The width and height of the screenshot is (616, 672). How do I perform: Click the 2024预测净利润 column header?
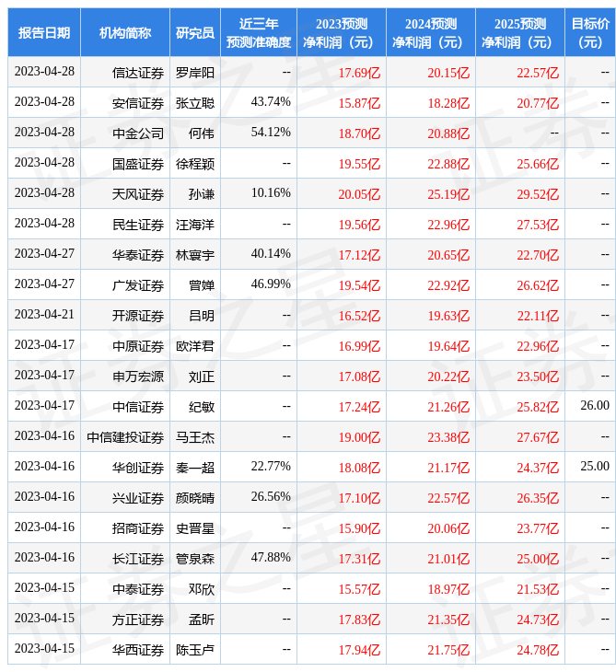coord(431,32)
